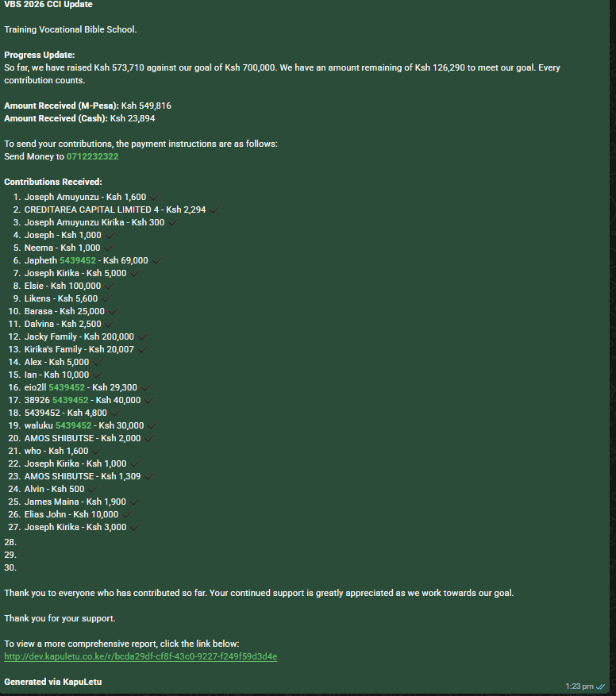Click checkmark after James Maina Ksh 1,900
This screenshot has width=616, height=696.
[135, 502]
